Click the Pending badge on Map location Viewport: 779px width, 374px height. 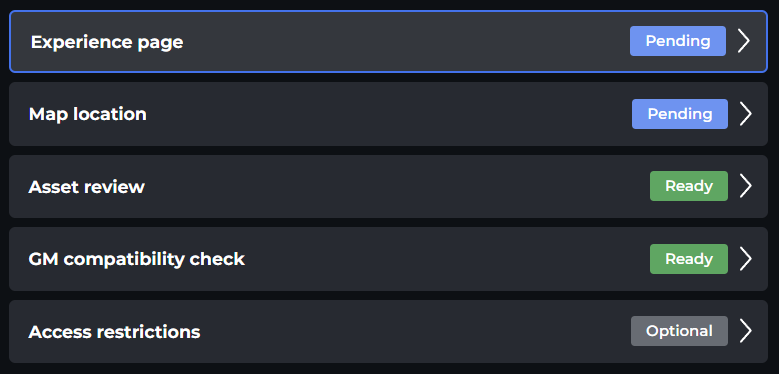tap(680, 114)
